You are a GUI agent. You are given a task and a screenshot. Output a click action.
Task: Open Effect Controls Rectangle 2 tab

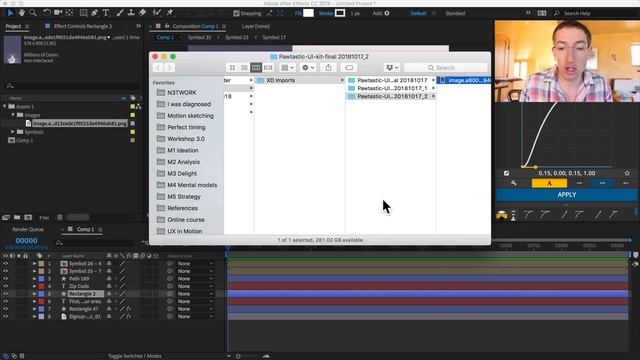pyautogui.click(x=83, y=26)
